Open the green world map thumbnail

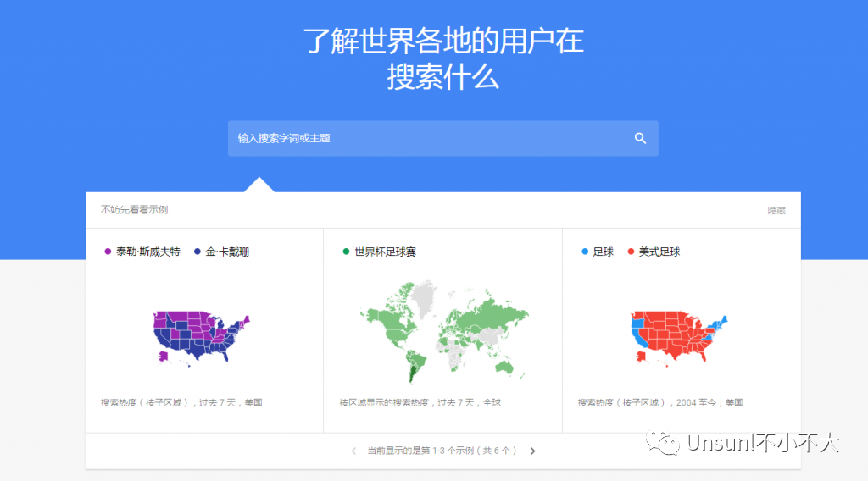point(444,332)
